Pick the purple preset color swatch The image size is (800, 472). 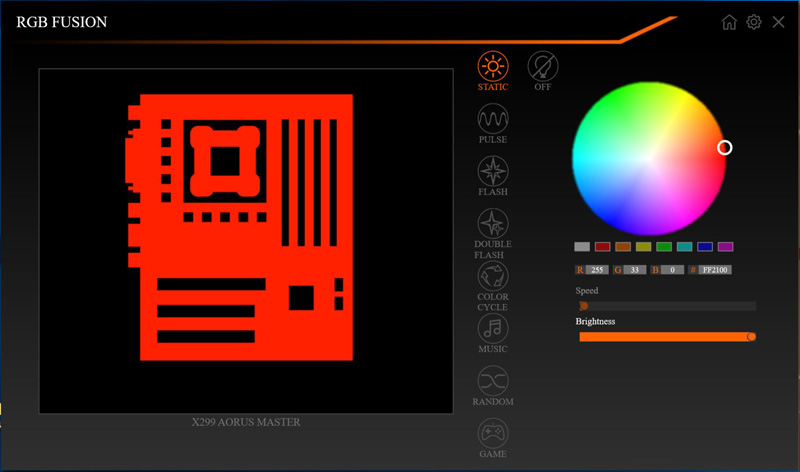[x=726, y=247]
